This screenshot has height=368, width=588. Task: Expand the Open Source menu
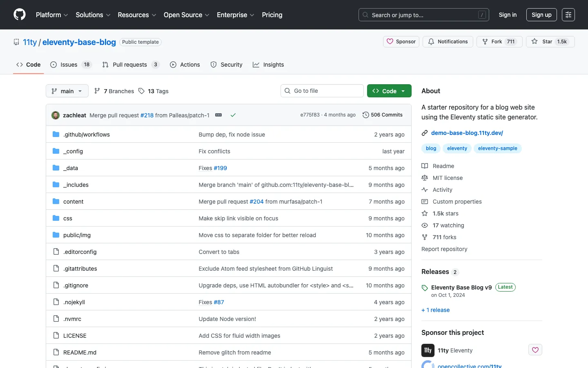tap(187, 15)
